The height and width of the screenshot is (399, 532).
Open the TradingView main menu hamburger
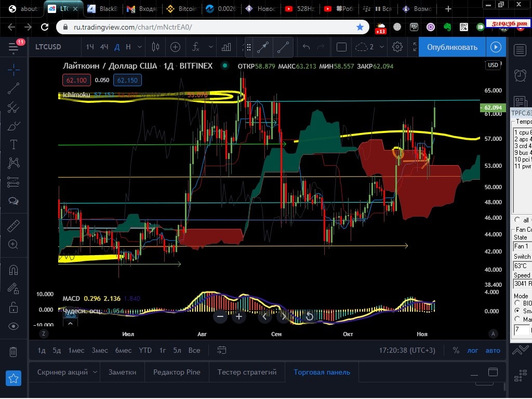point(13,47)
